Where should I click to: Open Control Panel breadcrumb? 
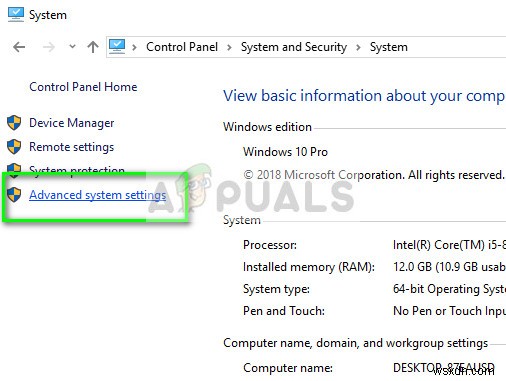click(x=182, y=47)
